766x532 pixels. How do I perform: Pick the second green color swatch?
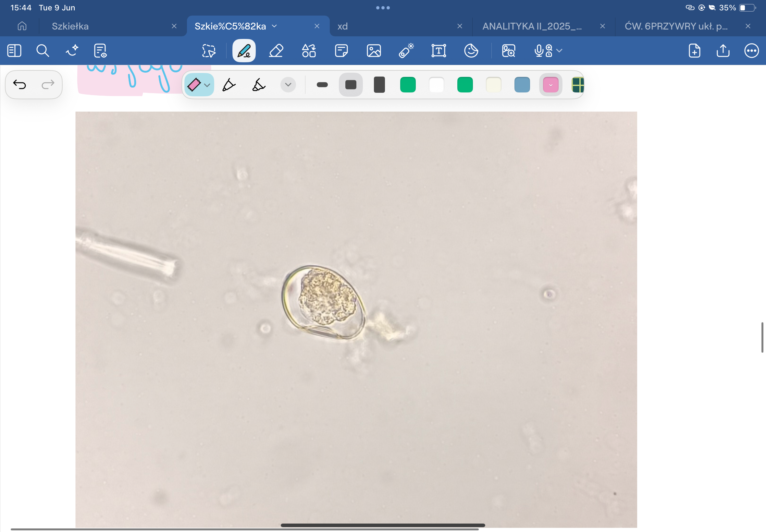pyautogui.click(x=465, y=85)
